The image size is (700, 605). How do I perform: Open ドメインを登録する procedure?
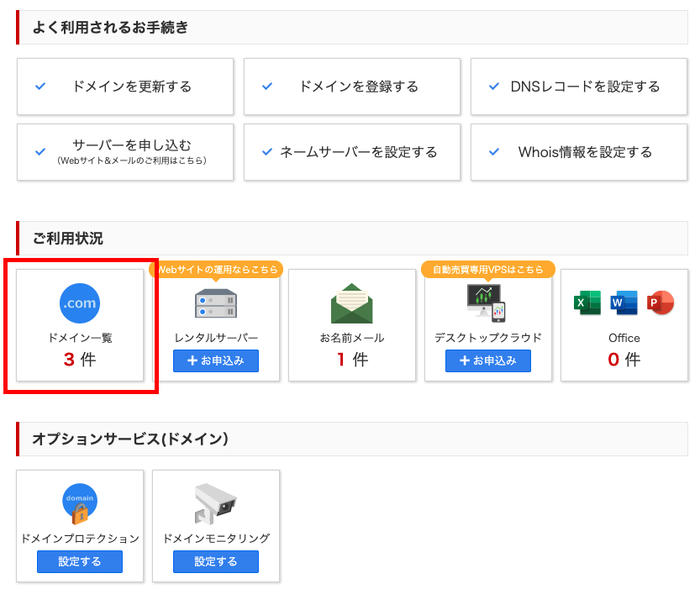coord(352,87)
